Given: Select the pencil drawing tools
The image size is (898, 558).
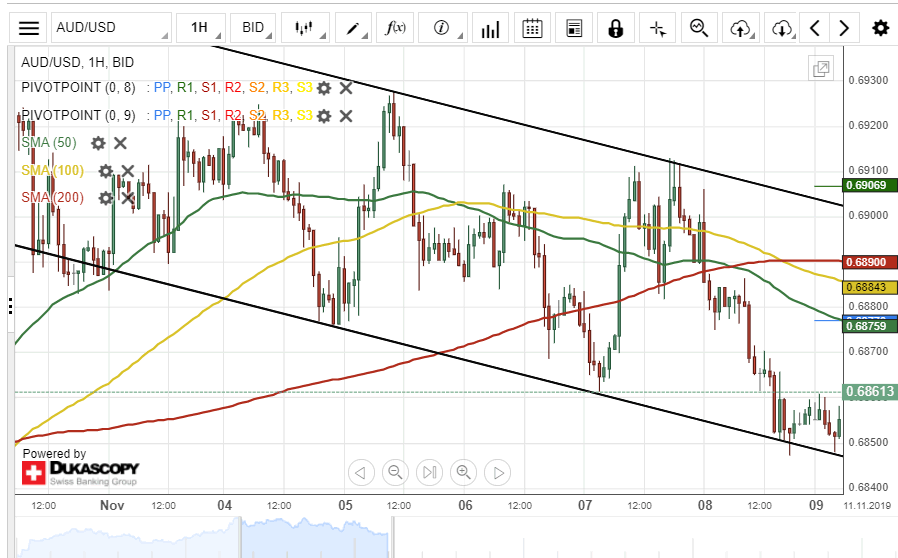Looking at the screenshot, I should [x=353, y=27].
